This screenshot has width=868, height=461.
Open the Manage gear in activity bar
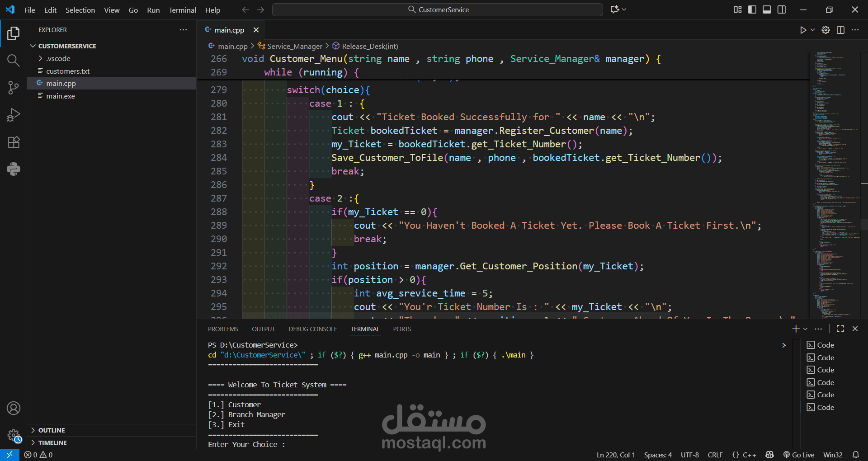point(14,436)
